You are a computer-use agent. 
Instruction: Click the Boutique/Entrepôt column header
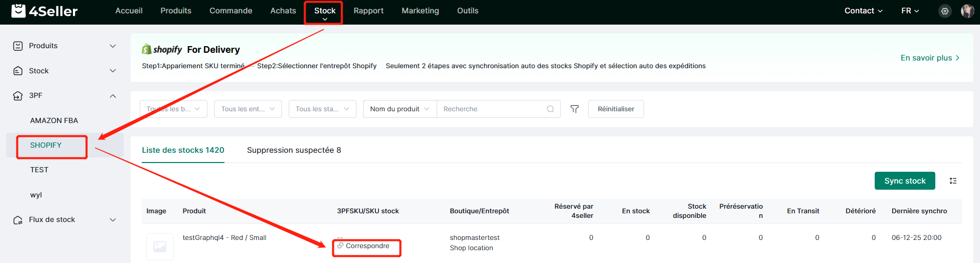[x=479, y=211]
